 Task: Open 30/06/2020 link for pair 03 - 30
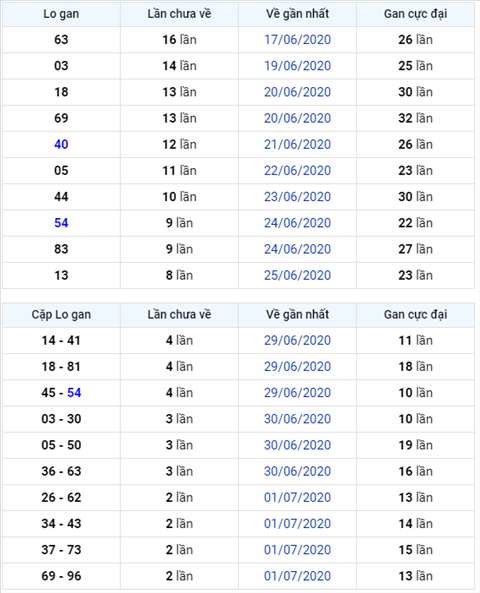[297, 419]
